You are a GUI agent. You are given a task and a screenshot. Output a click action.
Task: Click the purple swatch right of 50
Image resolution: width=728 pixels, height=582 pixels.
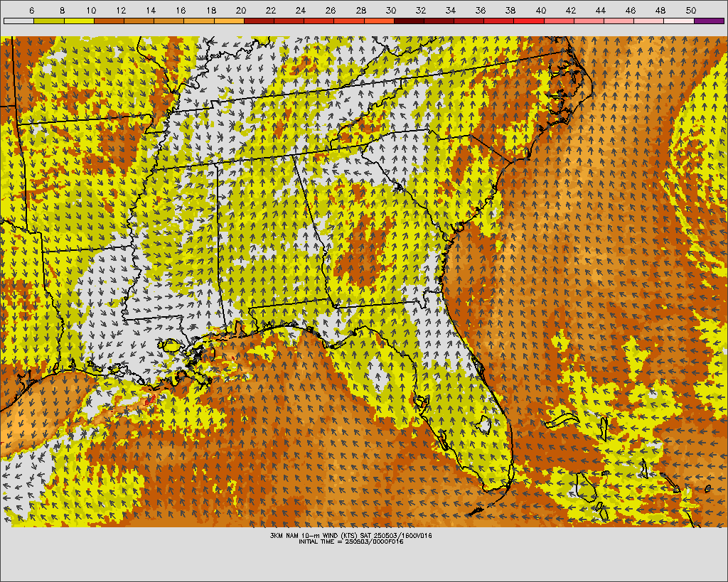[x=709, y=21]
